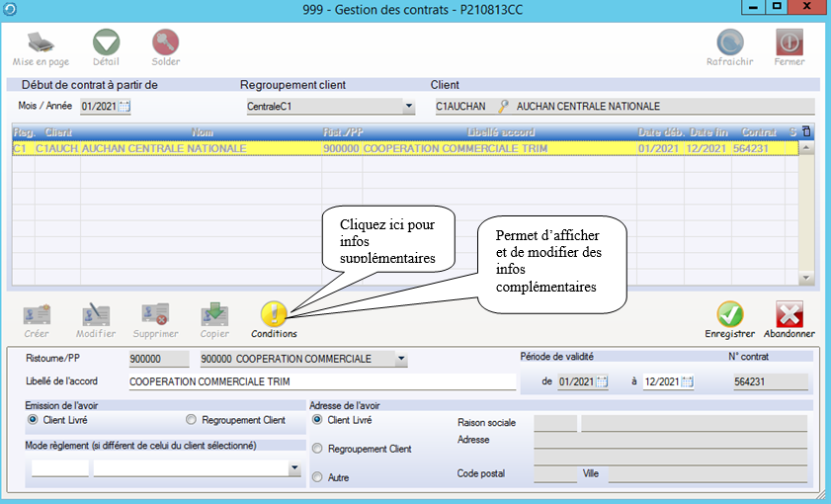Cancel with the Abandonner red cross icon

click(x=789, y=314)
